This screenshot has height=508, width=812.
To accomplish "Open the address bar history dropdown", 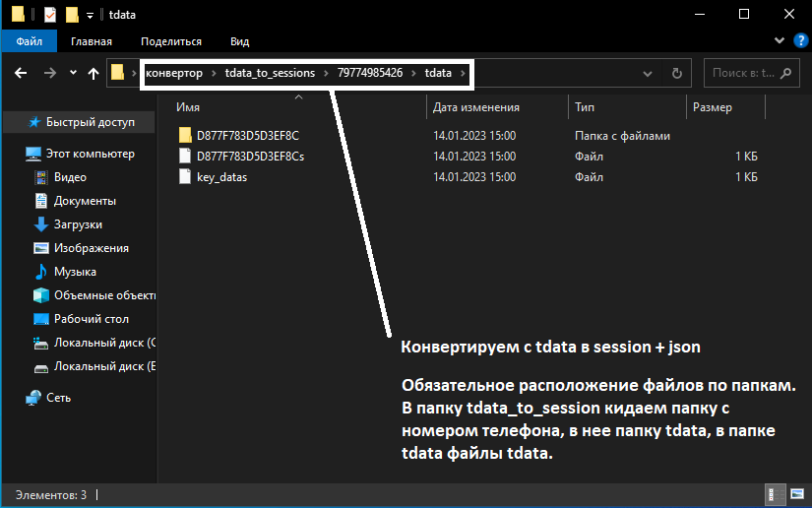I will pos(647,74).
